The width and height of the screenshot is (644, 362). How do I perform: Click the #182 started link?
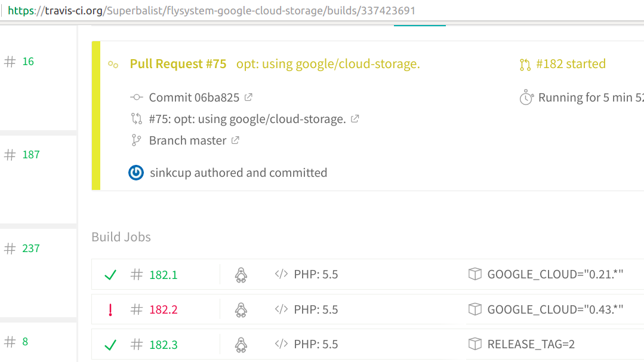570,63
